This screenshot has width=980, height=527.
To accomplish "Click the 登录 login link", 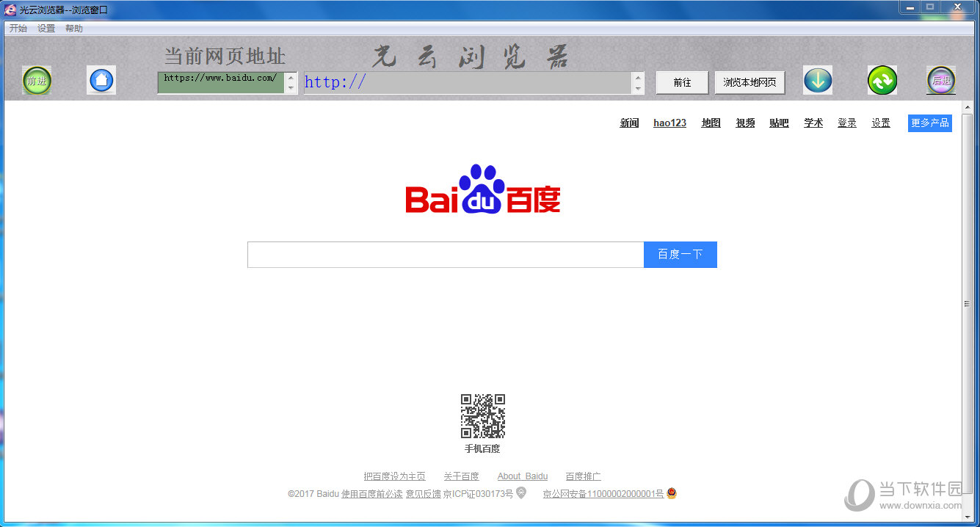I will 847,123.
